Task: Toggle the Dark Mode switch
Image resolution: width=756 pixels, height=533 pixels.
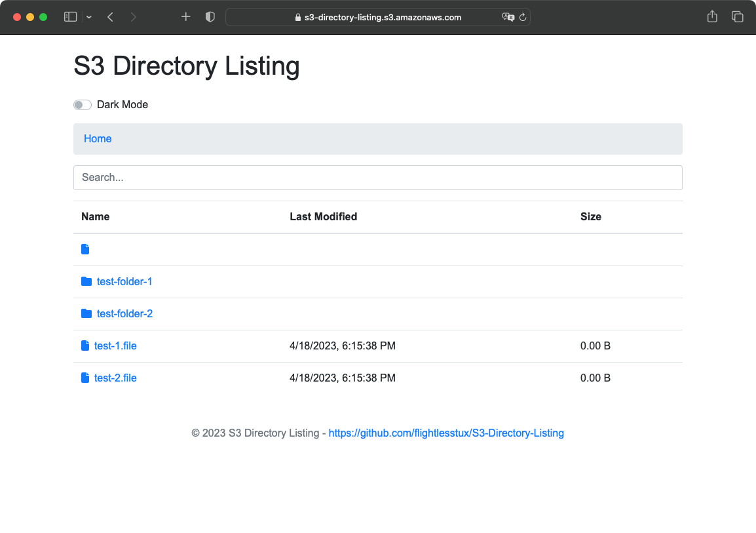Action: tap(83, 105)
